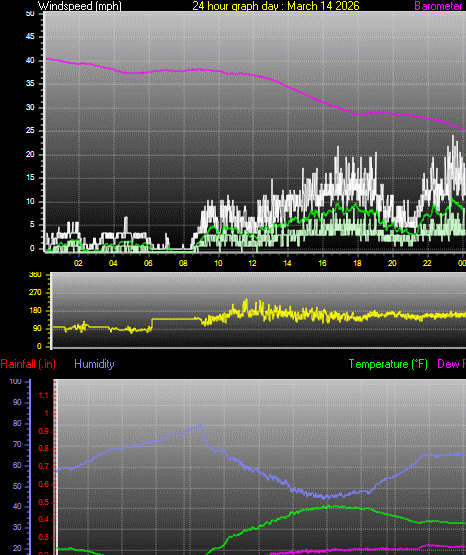Viewport: 466px width, 555px height.
Task: Click the '16' hour label on time axis
Action: tap(322, 263)
